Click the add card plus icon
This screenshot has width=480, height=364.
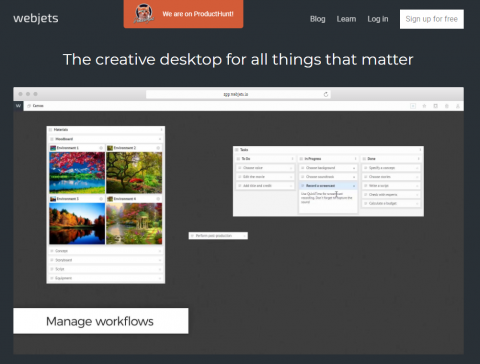point(413,106)
